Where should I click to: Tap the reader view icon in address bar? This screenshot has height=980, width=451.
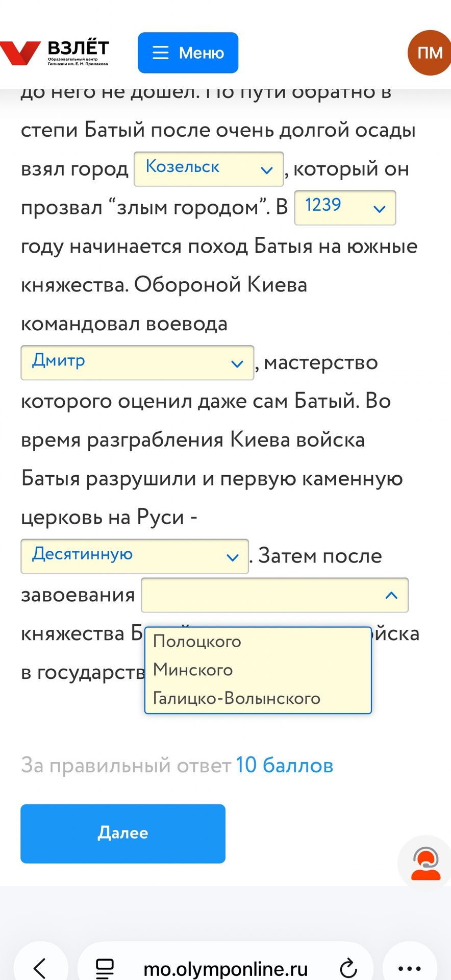coord(105,968)
